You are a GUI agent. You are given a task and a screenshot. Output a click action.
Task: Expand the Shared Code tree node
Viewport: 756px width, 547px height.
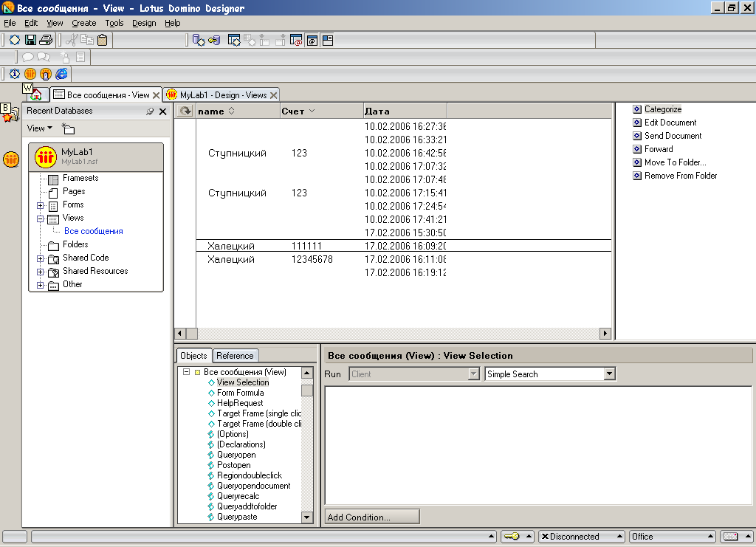[41, 258]
